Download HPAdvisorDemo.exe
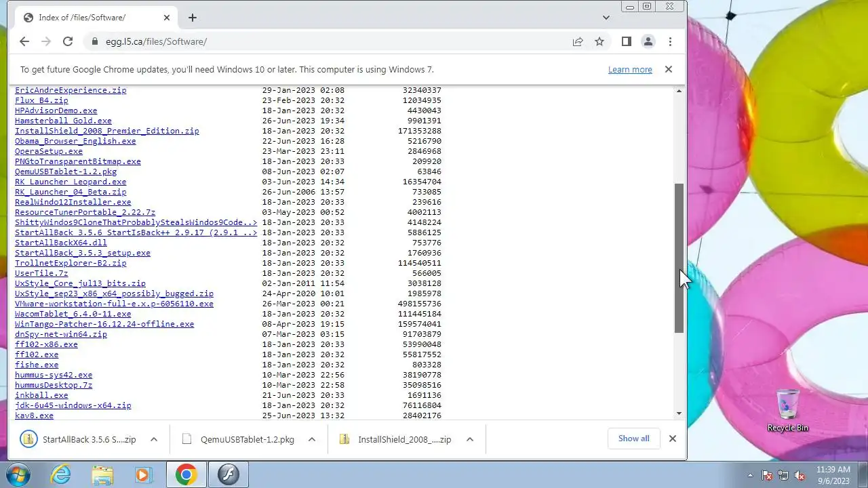This screenshot has width=868, height=488. (x=56, y=110)
